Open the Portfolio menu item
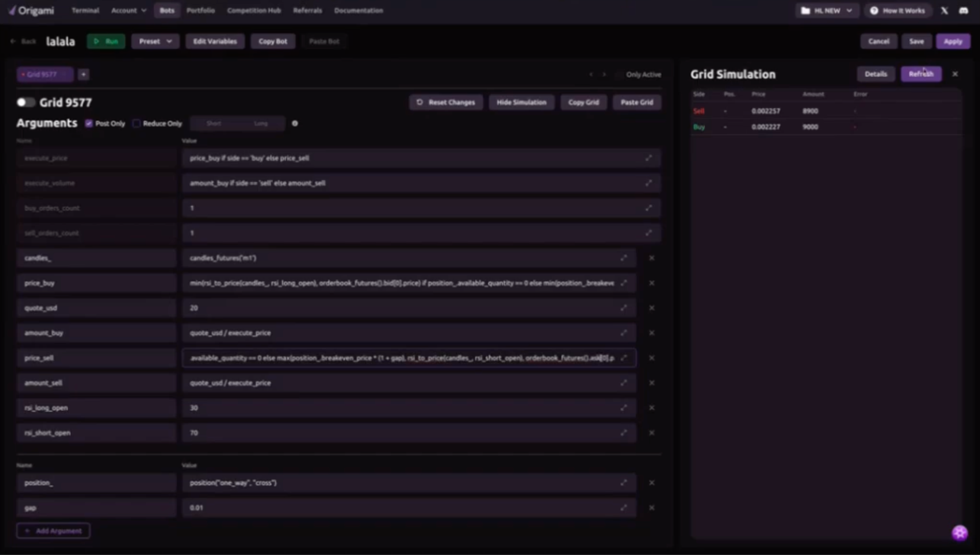 pyautogui.click(x=200, y=11)
